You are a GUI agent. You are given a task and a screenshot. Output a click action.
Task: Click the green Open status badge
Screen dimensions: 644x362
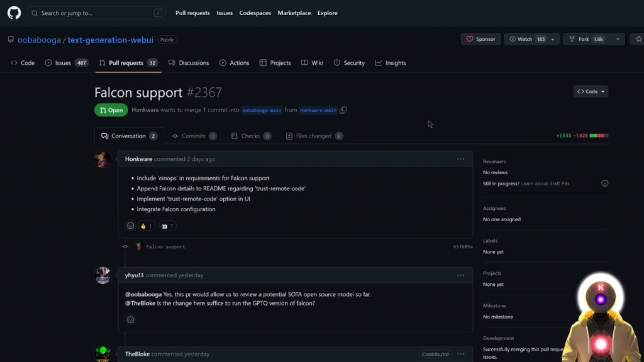point(111,110)
